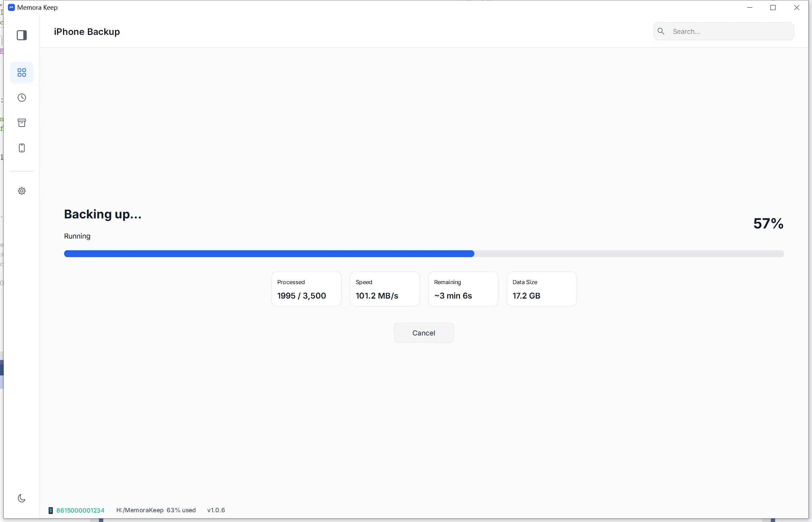Image resolution: width=812 pixels, height=522 pixels.
Task: Focus the Search input field
Action: (723, 31)
